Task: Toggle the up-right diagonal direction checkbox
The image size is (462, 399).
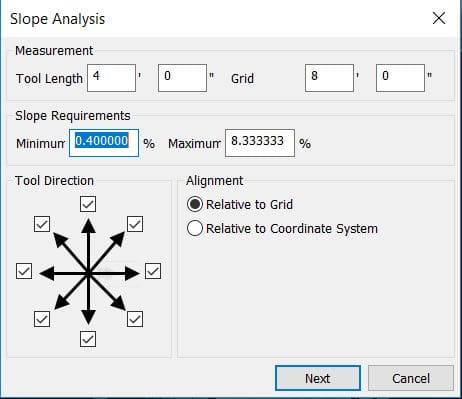Action: 135,224
